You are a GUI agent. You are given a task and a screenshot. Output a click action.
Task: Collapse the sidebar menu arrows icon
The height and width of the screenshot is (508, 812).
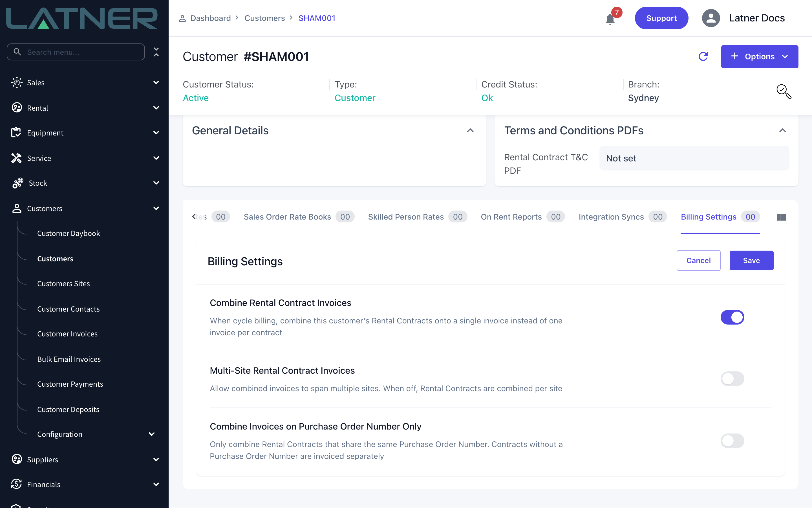click(156, 52)
